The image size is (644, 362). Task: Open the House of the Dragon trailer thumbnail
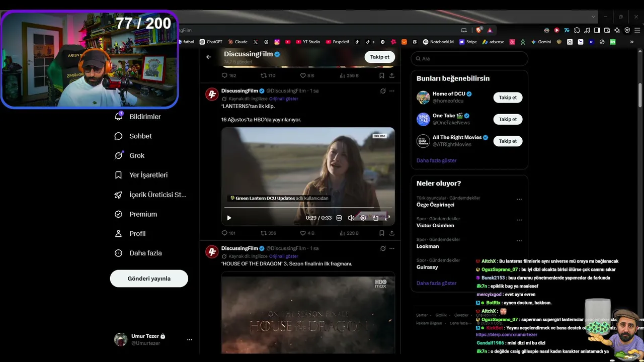[x=308, y=312]
